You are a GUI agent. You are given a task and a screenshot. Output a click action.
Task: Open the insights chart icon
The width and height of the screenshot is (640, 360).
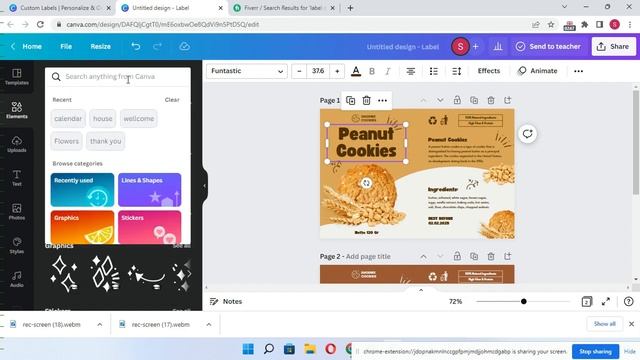pyautogui.click(x=498, y=47)
